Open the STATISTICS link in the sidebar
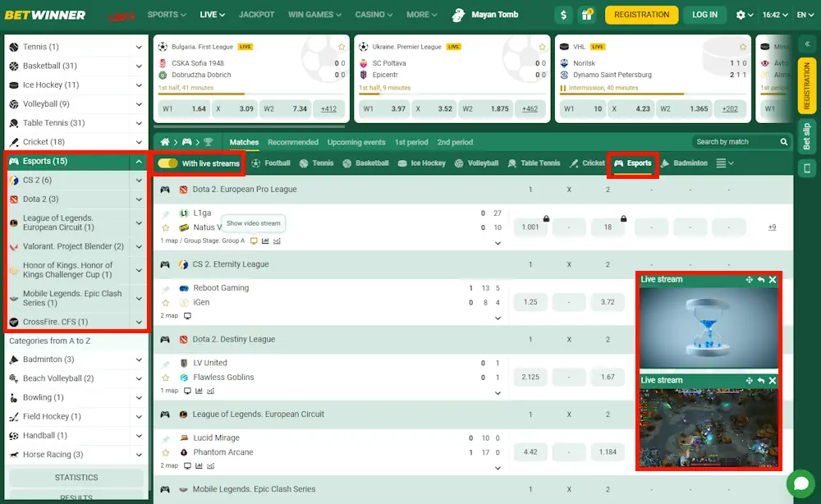Screen dimensions: 821x504 75,478
